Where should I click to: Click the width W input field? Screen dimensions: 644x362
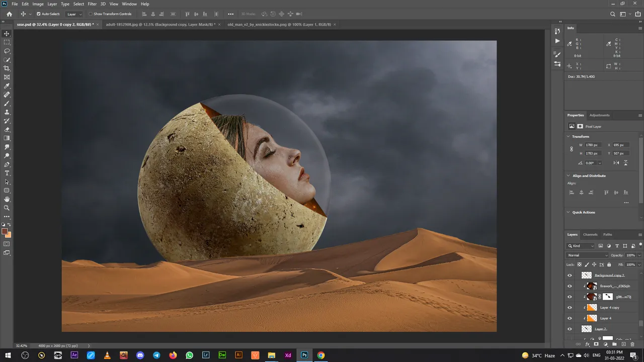[x=592, y=145]
